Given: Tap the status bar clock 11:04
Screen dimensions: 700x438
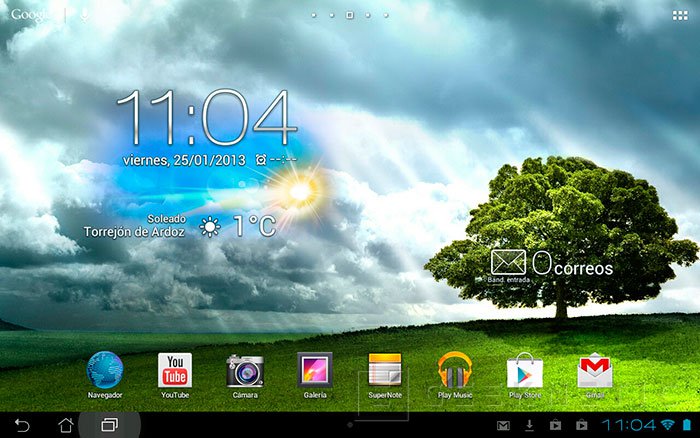Looking at the screenshot, I should pyautogui.click(x=628, y=425).
